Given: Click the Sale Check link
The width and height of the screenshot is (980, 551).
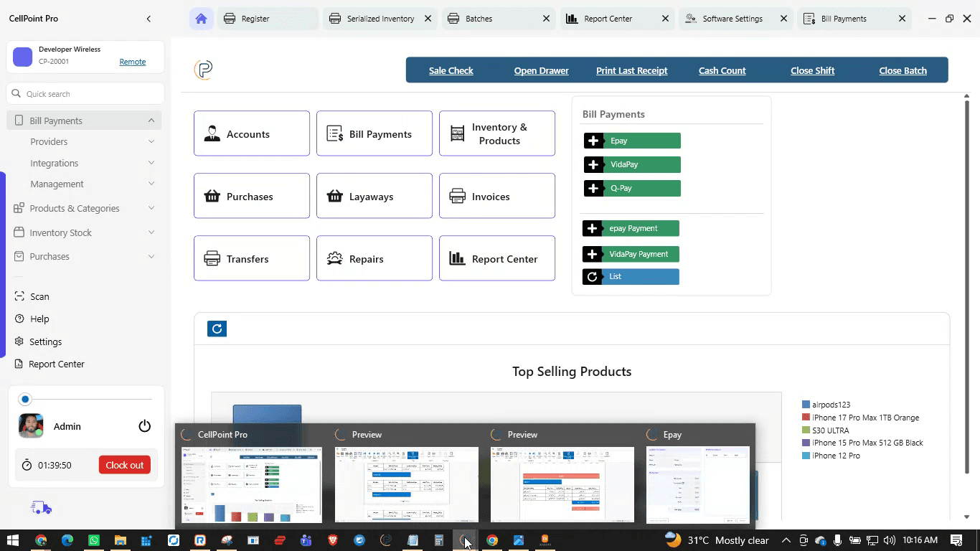Looking at the screenshot, I should (451, 70).
